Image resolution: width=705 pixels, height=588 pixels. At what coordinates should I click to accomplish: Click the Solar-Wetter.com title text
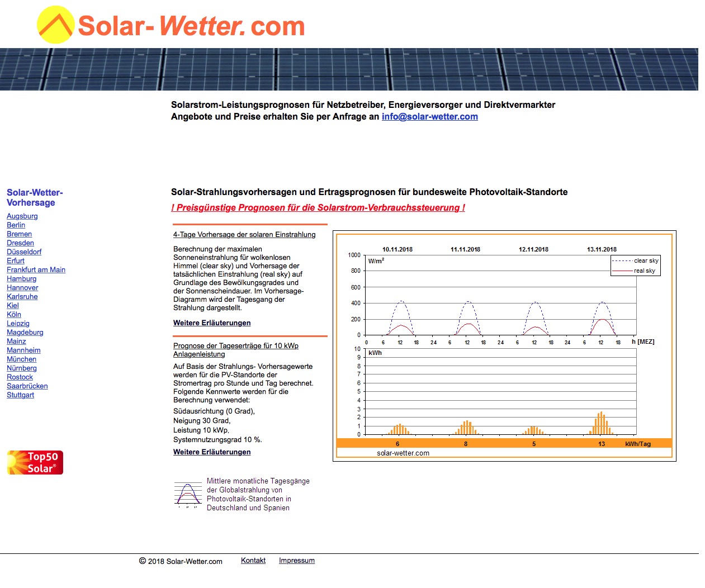point(191,26)
